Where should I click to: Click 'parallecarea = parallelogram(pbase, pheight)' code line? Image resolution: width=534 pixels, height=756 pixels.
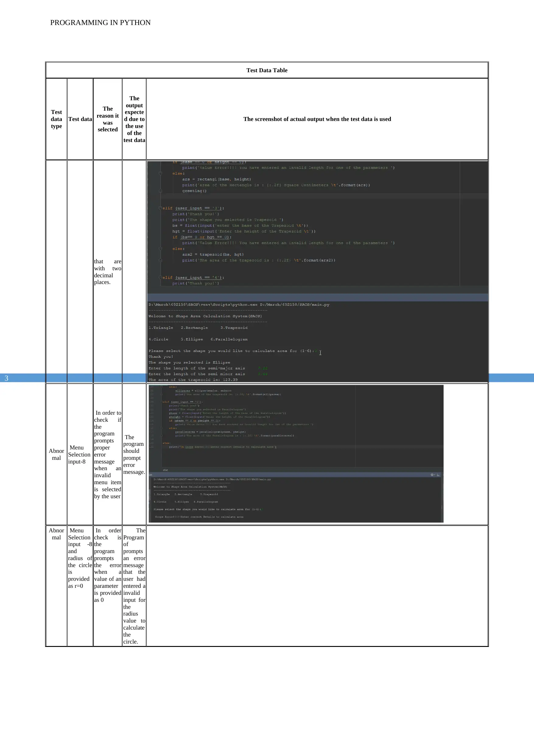[x=211, y=432]
